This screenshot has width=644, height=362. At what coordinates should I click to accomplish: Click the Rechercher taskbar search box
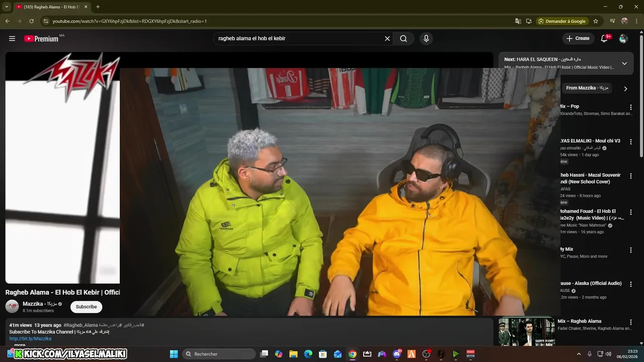(x=219, y=354)
